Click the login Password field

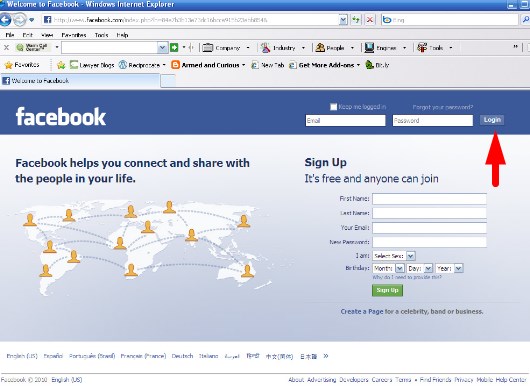[x=433, y=120]
